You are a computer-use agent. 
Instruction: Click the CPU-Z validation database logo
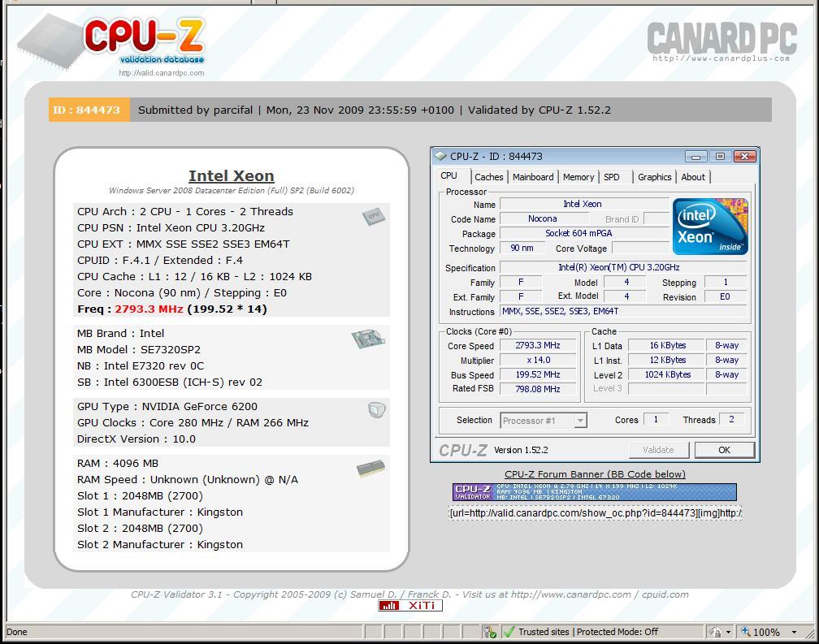pos(110,41)
